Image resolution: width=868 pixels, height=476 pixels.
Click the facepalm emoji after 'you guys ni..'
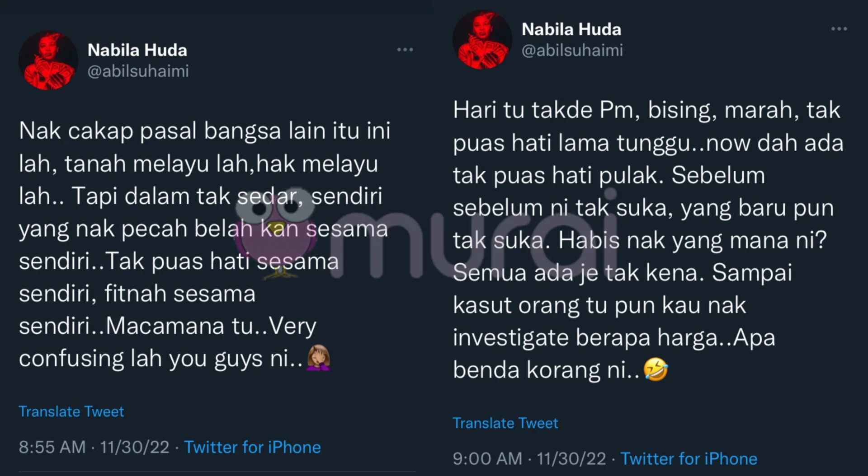319,358
